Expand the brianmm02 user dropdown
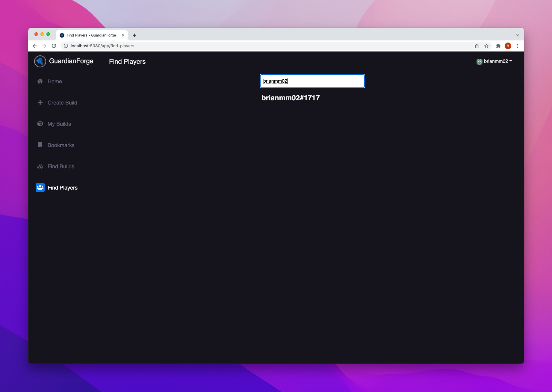 (494, 61)
